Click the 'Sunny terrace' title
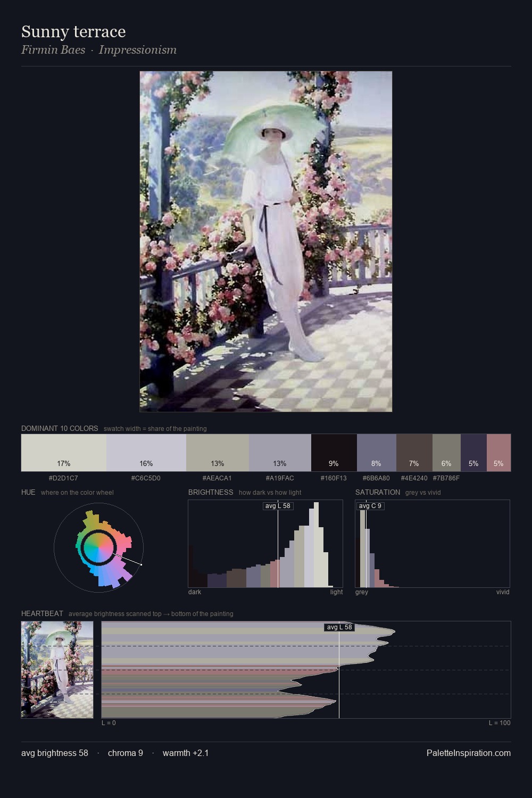 pyautogui.click(x=73, y=31)
